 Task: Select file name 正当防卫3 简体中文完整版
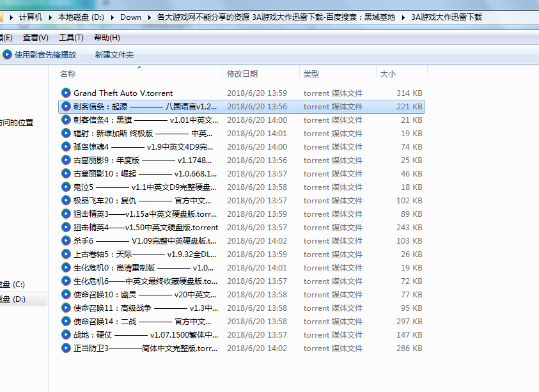pos(145,348)
